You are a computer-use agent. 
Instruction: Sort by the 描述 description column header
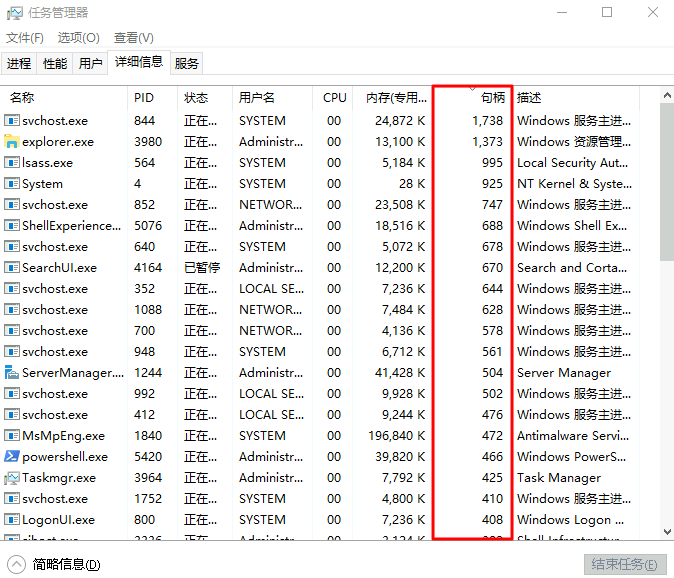[575, 98]
